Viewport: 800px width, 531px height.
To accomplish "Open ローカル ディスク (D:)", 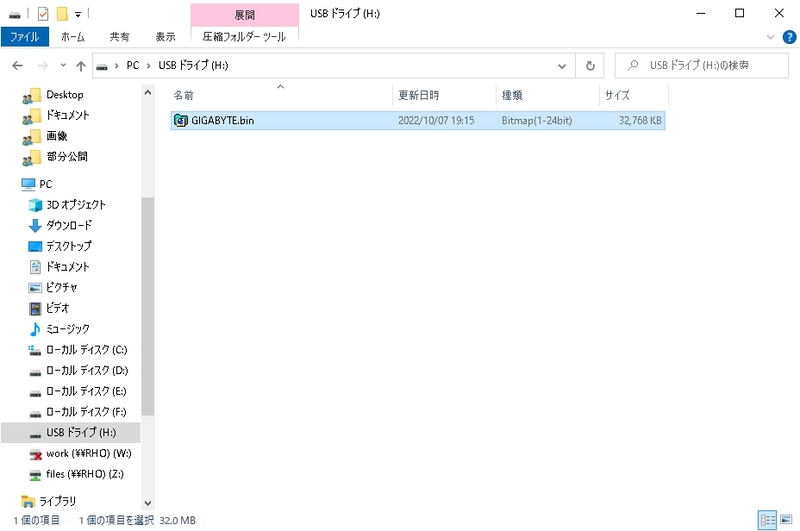I will [87, 370].
